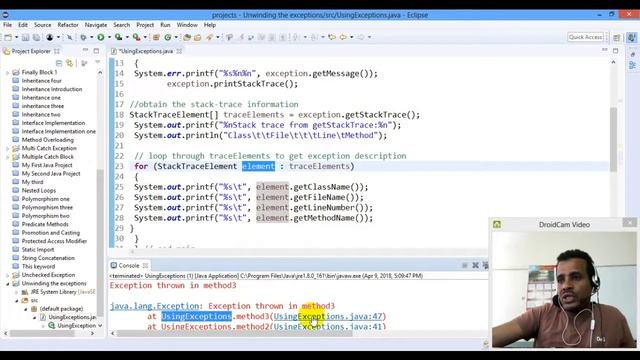Maximize the Project Explorer panel
The image size is (640, 360).
(x=96, y=51)
